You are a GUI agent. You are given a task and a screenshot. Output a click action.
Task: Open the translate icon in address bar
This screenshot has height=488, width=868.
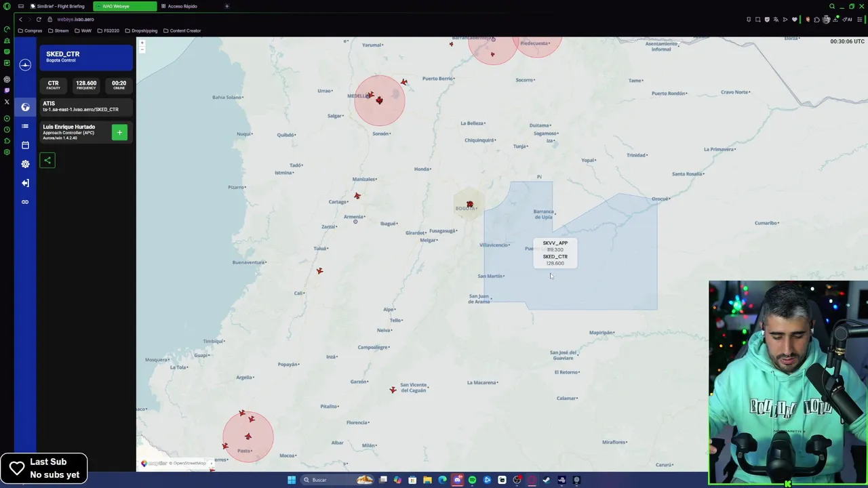pyautogui.click(x=776, y=19)
